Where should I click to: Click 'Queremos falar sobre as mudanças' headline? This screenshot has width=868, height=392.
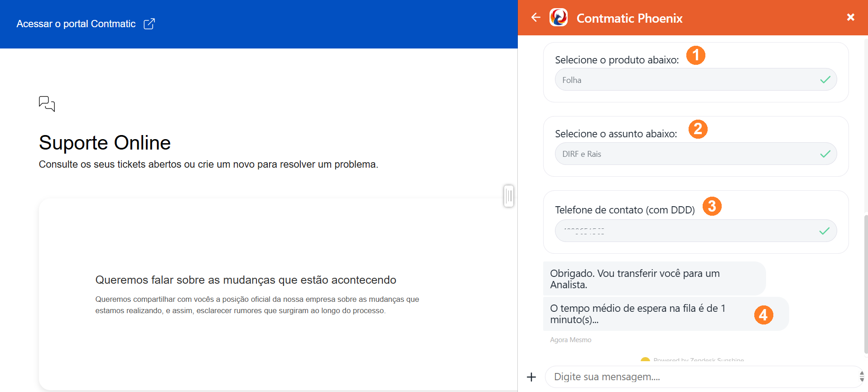click(x=246, y=280)
